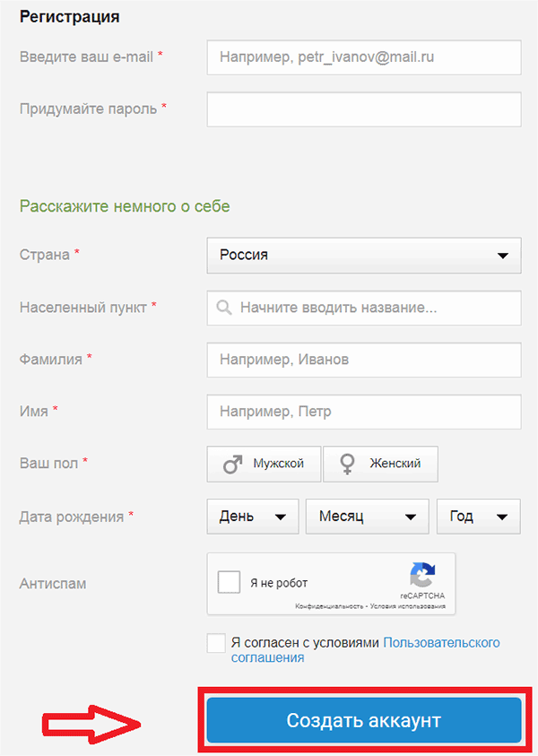
Task: Click the Фамилия input field
Action: [x=364, y=360]
